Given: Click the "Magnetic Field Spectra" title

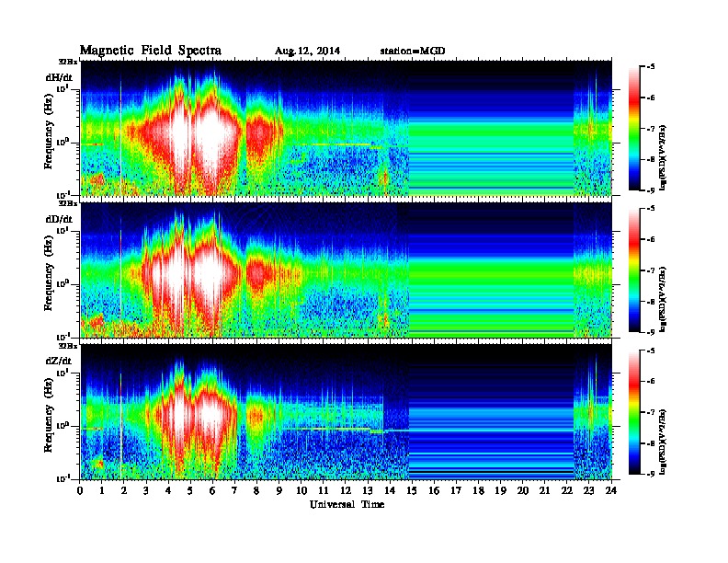Looking at the screenshot, I should click(x=151, y=51).
